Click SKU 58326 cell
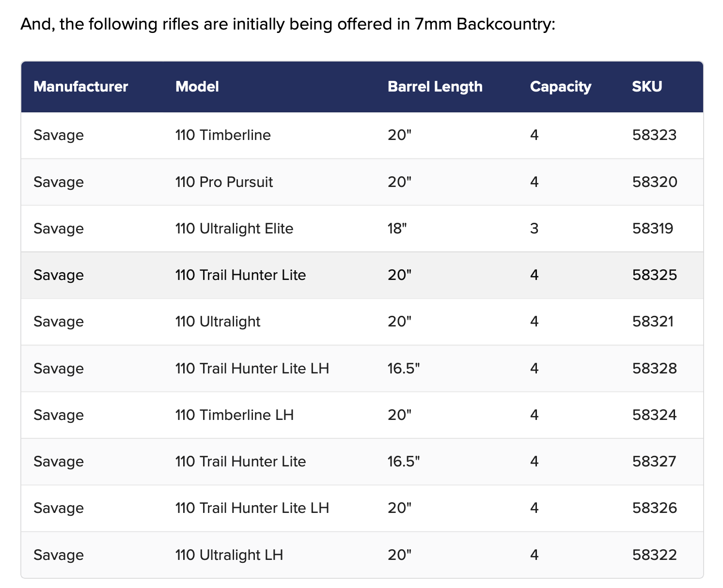Viewport: 723px width, 588px height. tap(654, 508)
